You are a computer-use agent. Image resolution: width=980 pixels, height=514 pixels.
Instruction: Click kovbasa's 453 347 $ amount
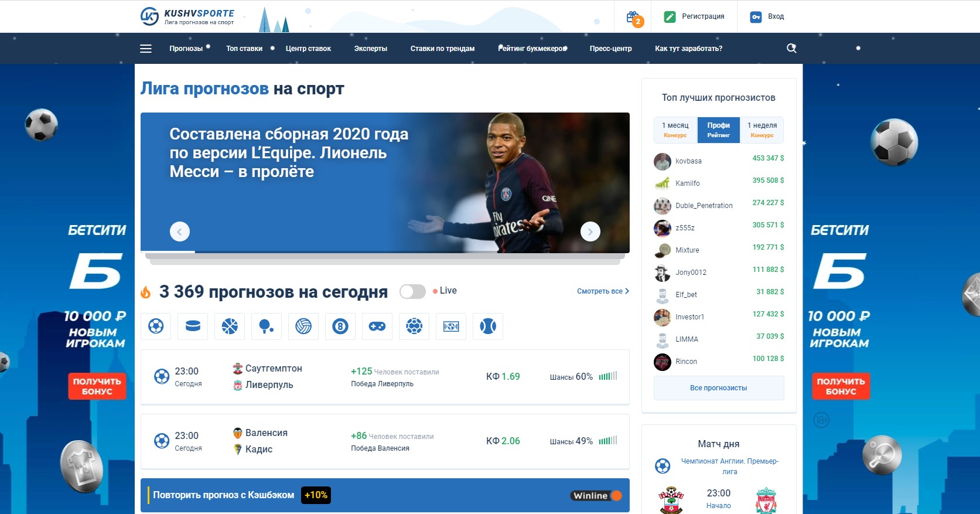[768, 158]
